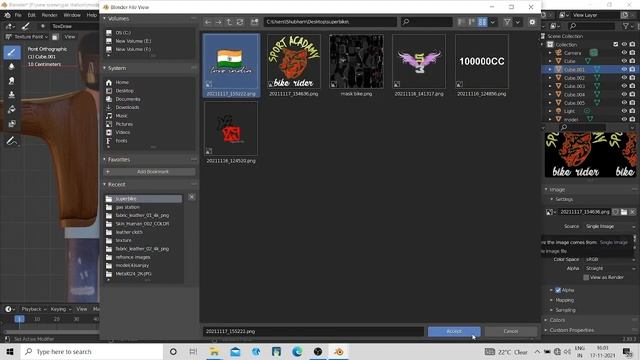
Task: Open the Edit menu in Blender
Action: click(x=31, y=15)
